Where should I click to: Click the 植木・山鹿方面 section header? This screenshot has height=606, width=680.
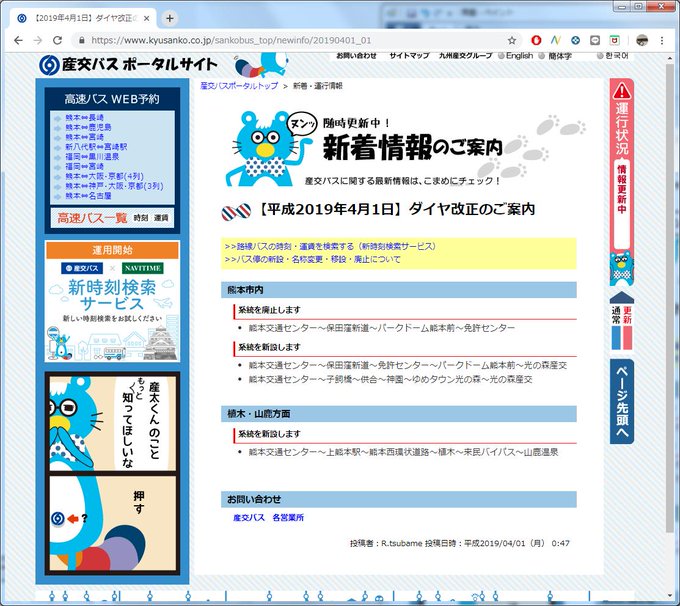pyautogui.click(x=399, y=414)
